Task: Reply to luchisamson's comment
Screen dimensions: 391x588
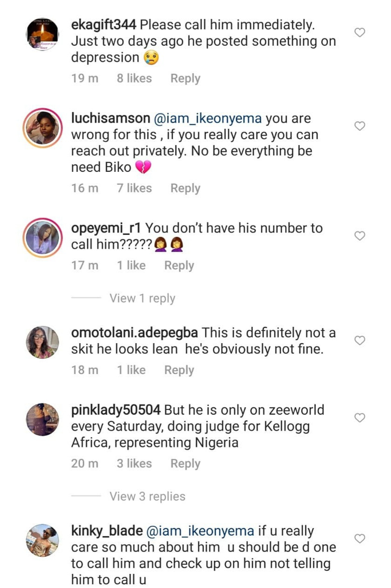Action: tap(185, 188)
